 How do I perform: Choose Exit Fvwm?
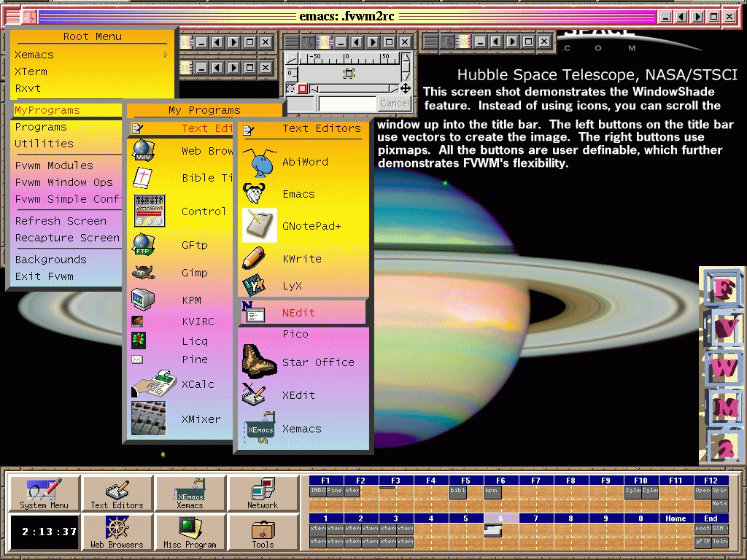coord(66,276)
